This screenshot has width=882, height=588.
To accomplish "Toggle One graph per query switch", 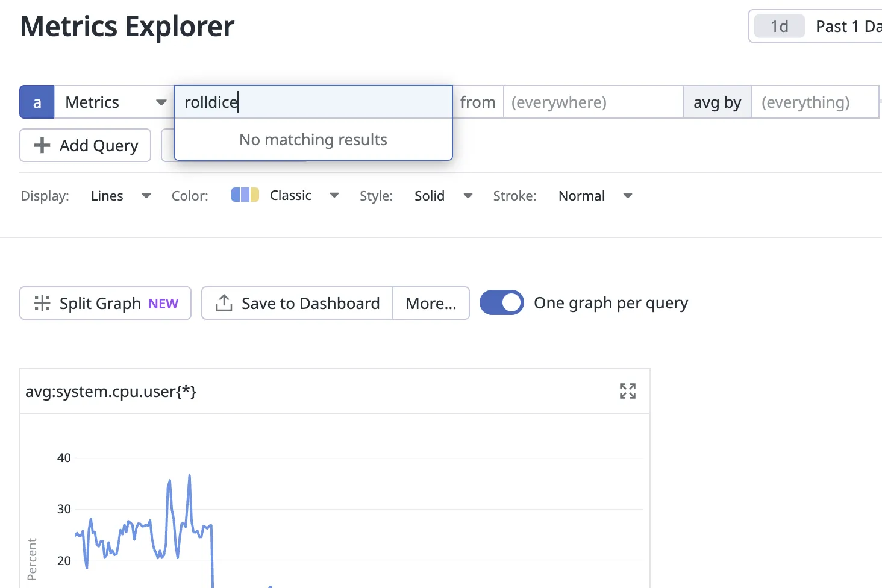I will pos(502,303).
